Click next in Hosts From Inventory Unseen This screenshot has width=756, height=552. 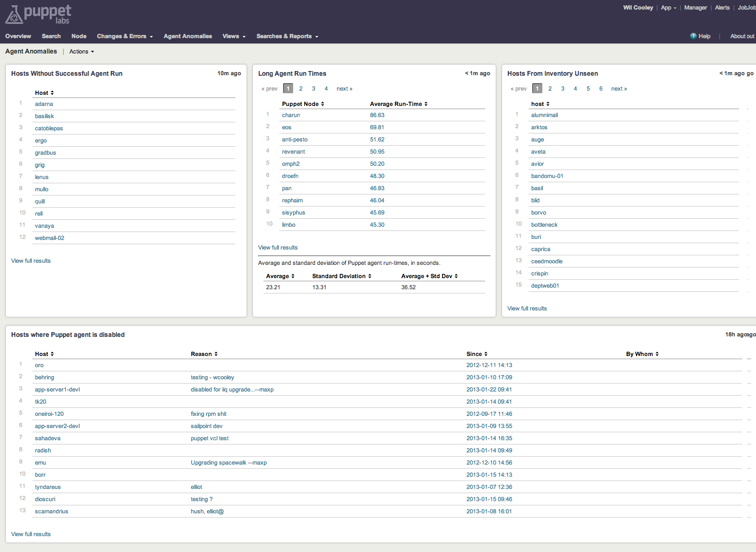[619, 88]
